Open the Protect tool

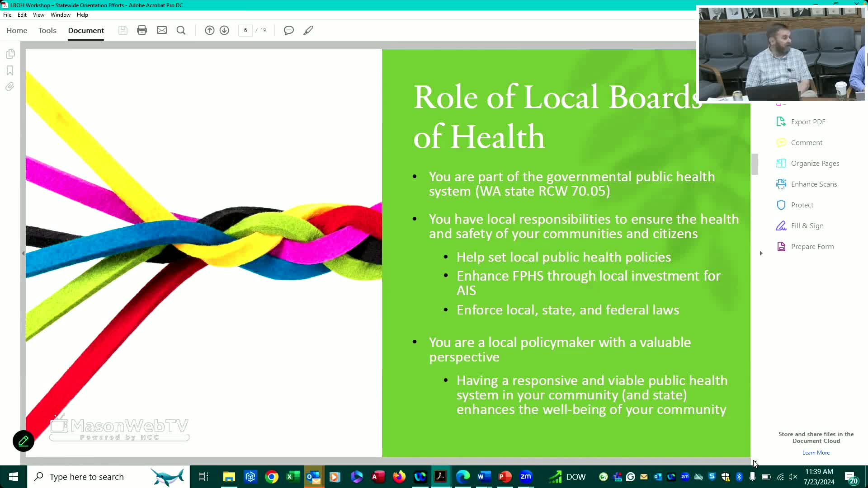(x=802, y=205)
